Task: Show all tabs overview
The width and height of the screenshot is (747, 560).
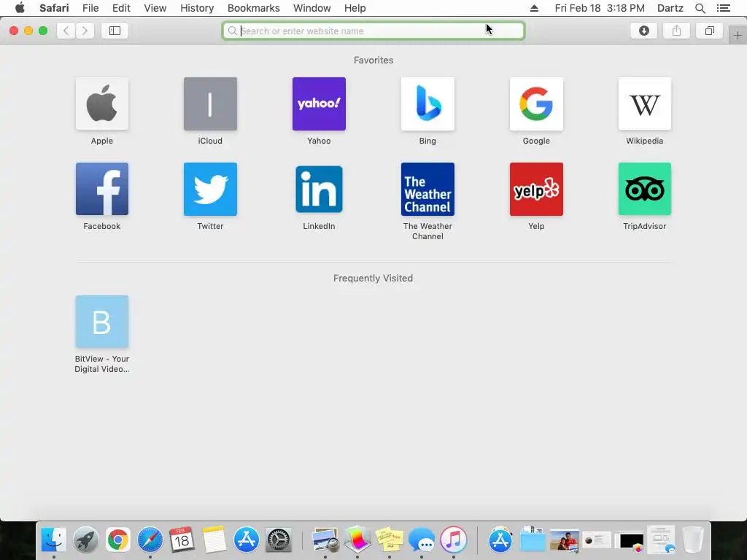Action: (x=709, y=31)
